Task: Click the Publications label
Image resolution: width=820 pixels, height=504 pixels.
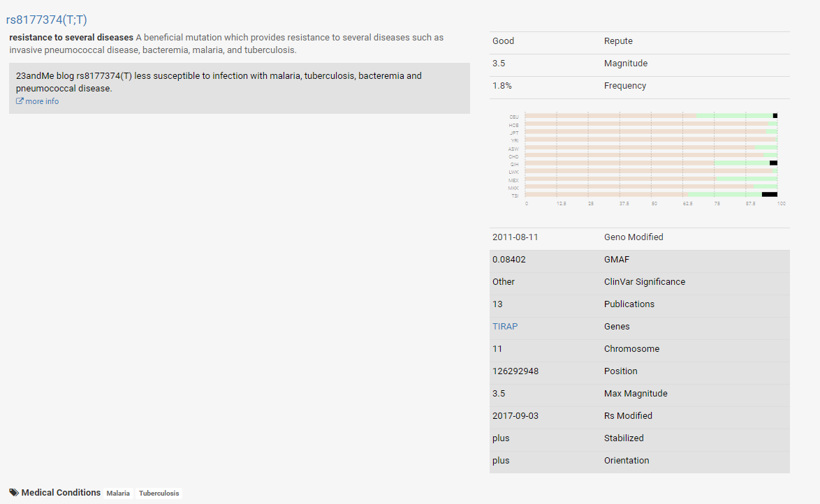Action: tap(629, 304)
